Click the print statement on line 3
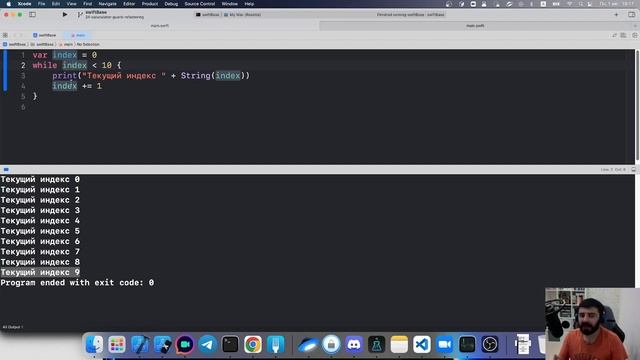This screenshot has width=640, height=360. click(x=151, y=76)
